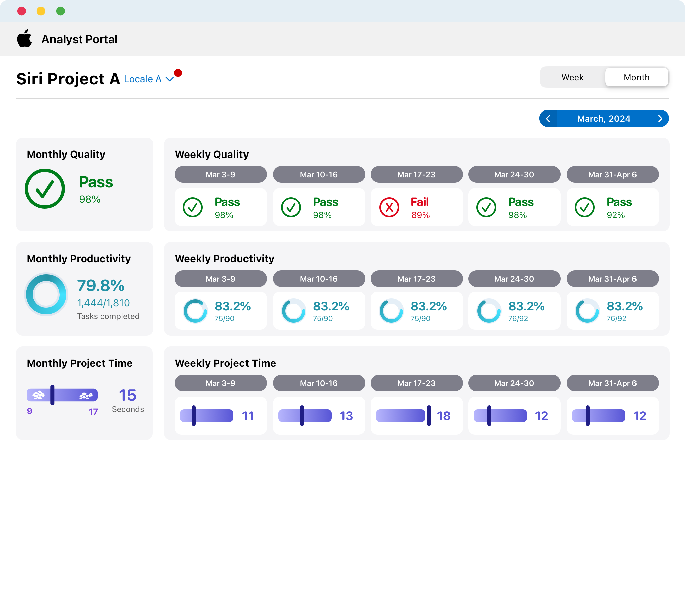
Task: Click the Mar 31-Apr 6 project time bar
Action: (598, 415)
